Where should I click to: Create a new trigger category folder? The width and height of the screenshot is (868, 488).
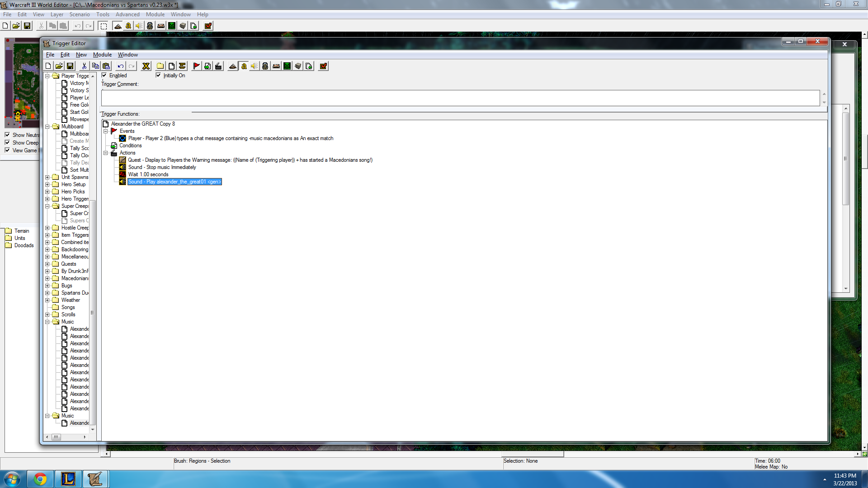click(160, 66)
